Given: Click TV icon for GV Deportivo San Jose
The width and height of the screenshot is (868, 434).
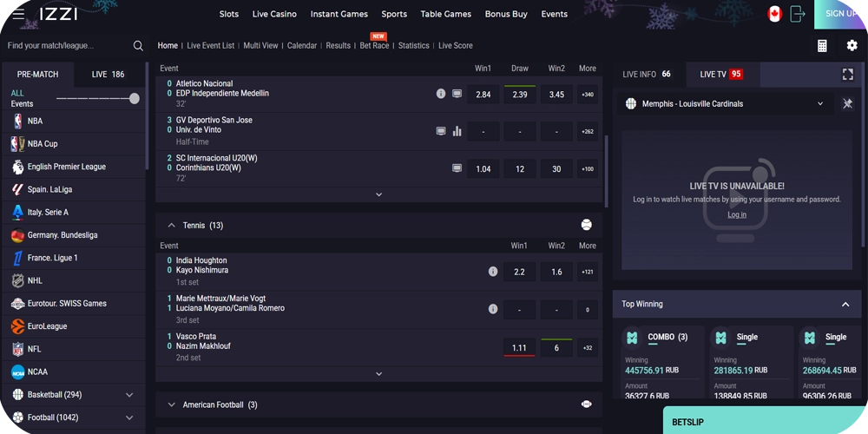Looking at the screenshot, I should coord(441,131).
